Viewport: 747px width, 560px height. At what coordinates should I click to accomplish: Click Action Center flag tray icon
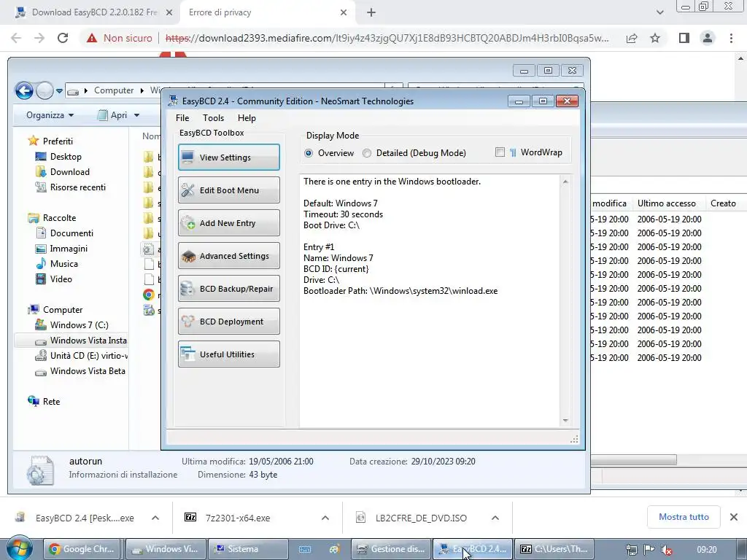tap(649, 550)
